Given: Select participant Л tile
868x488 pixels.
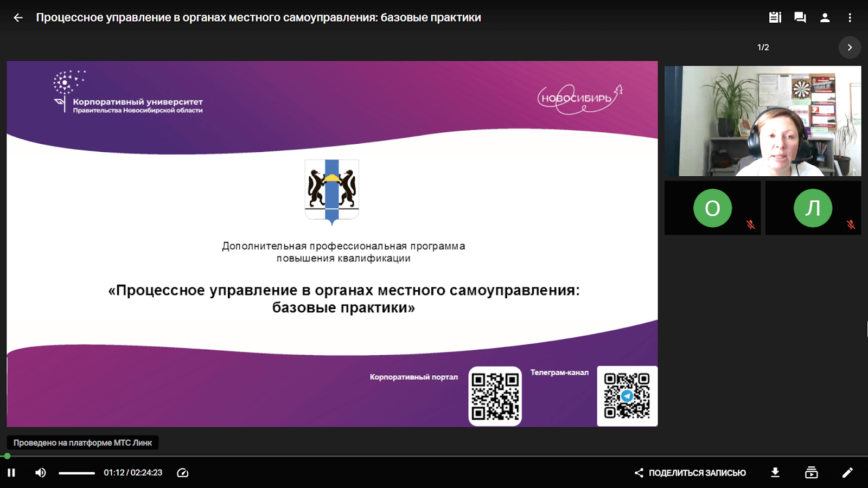Looking at the screenshot, I should click(813, 208).
